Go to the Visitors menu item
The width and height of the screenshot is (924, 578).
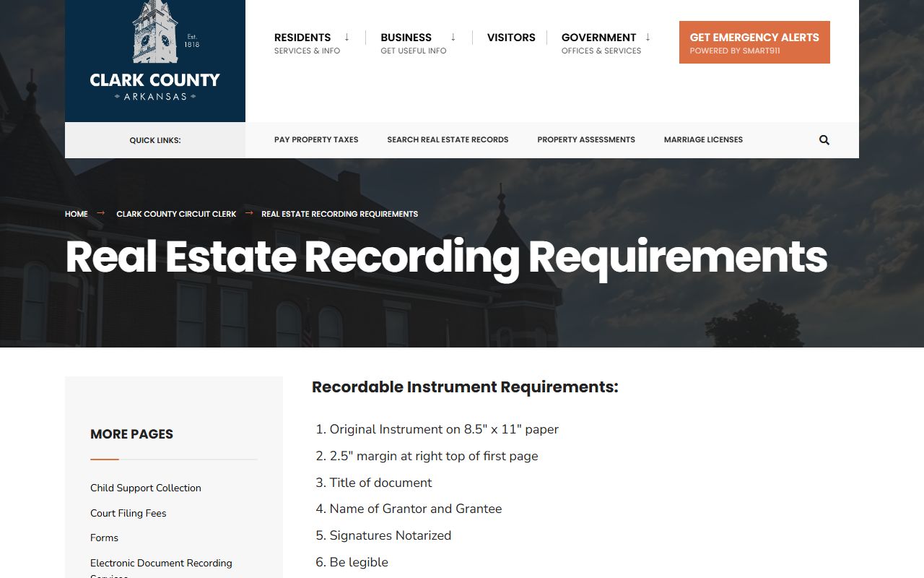pos(511,38)
